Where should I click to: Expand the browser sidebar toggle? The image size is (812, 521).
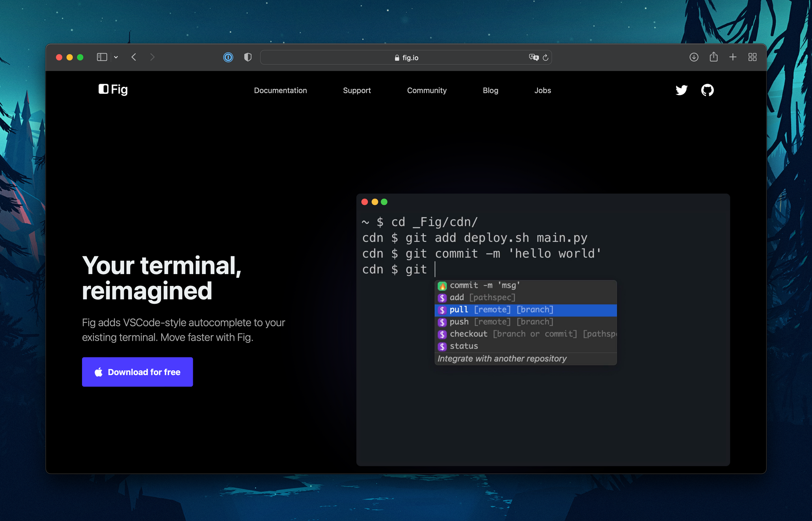101,57
